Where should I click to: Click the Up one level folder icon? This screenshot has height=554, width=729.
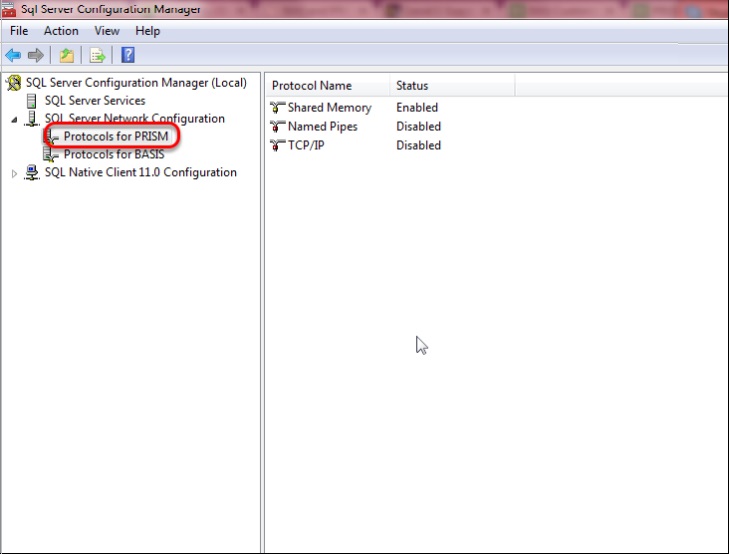point(66,56)
